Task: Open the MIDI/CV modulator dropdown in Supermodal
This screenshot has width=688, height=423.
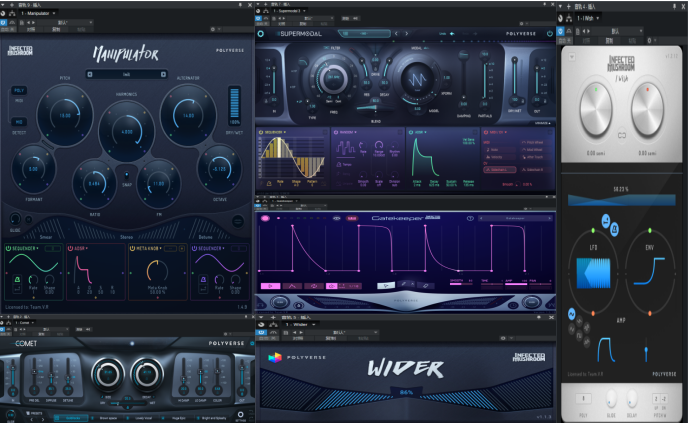Action: 498,132
